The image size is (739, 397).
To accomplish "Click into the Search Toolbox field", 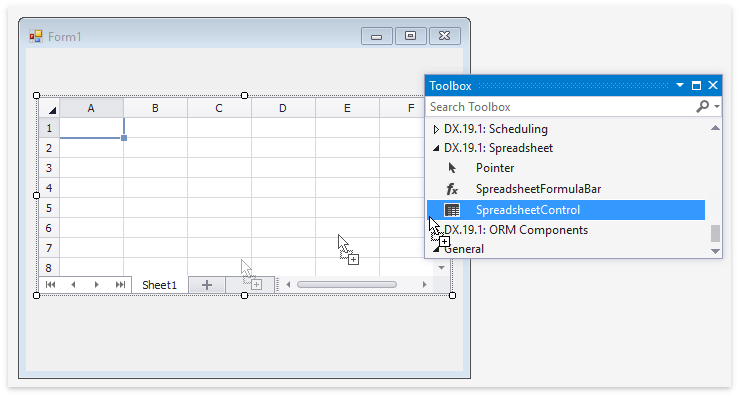I will pyautogui.click(x=561, y=107).
